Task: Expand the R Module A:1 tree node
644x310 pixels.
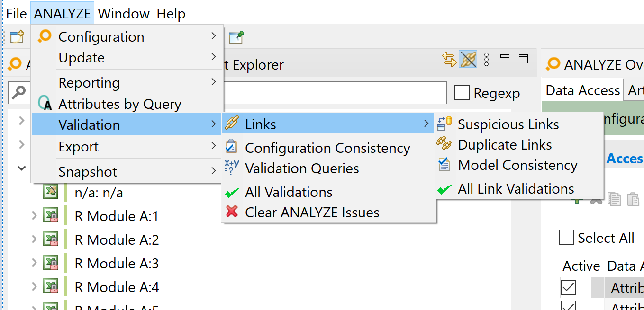Action: point(34,216)
